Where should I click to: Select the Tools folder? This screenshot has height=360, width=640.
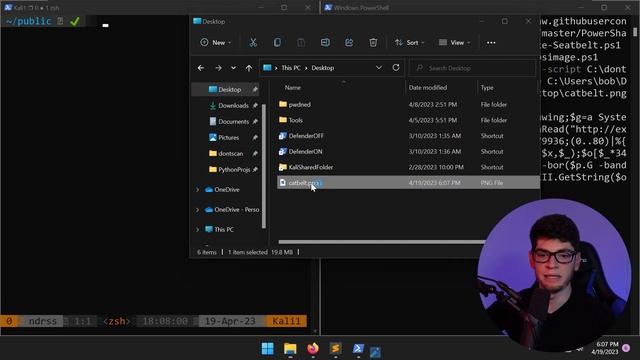pos(296,120)
